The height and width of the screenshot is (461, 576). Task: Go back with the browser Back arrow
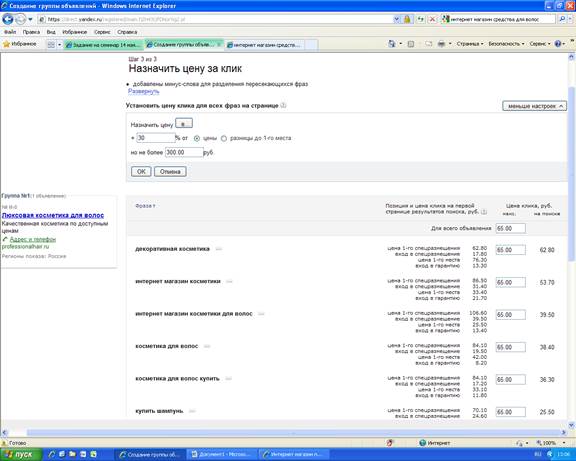(7, 19)
